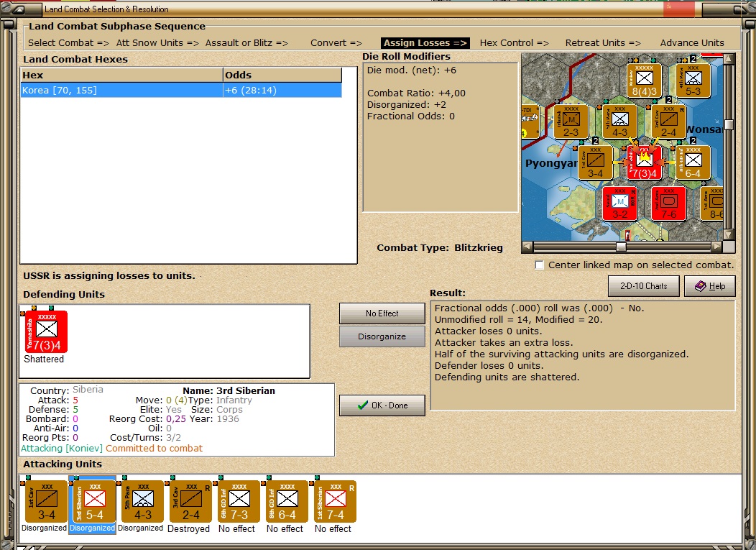Click the Convert subphase label
The height and width of the screenshot is (550, 756).
coord(336,42)
